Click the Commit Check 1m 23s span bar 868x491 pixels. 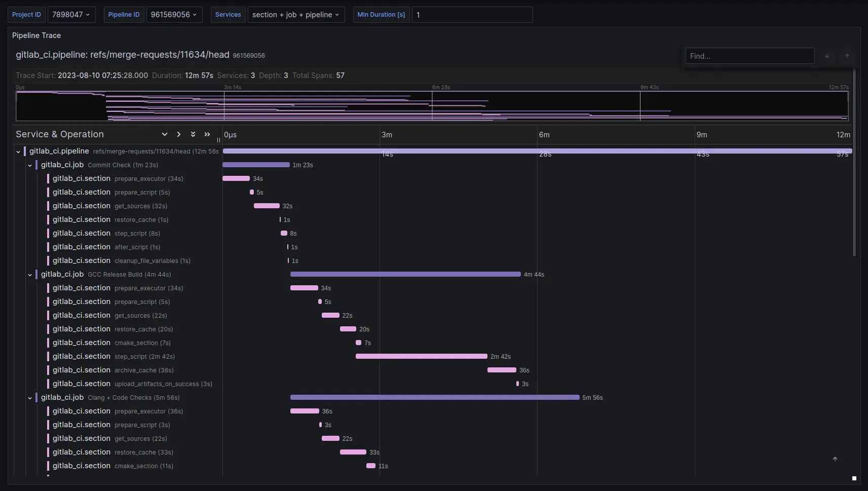point(256,165)
